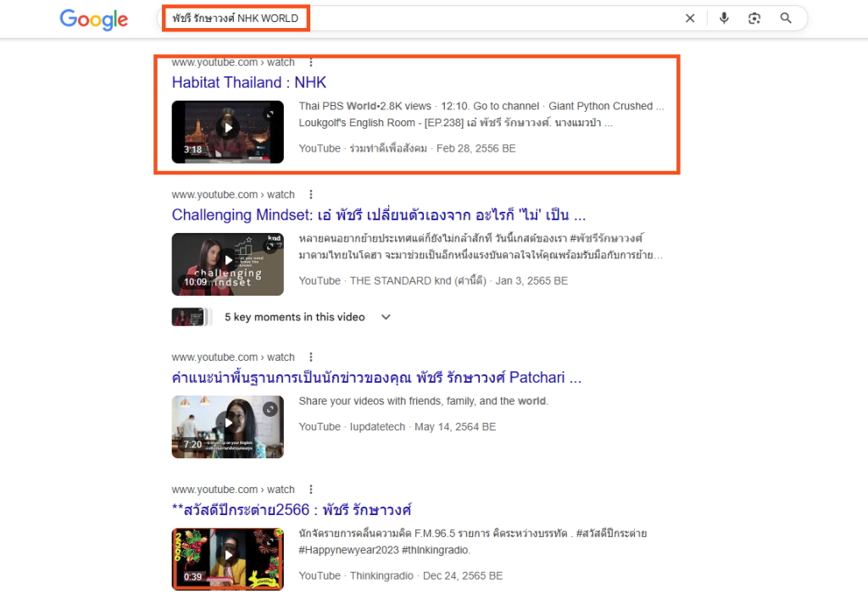The image size is (868, 599).
Task: Click the 'Jan 3, 2565 BE' date text
Action: (531, 281)
